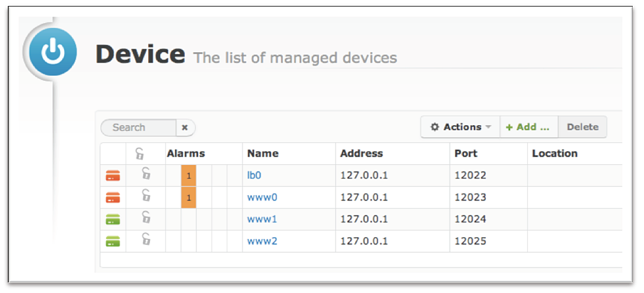Click in the Search input field
Viewport: 644px width, 293px height.
(x=139, y=128)
